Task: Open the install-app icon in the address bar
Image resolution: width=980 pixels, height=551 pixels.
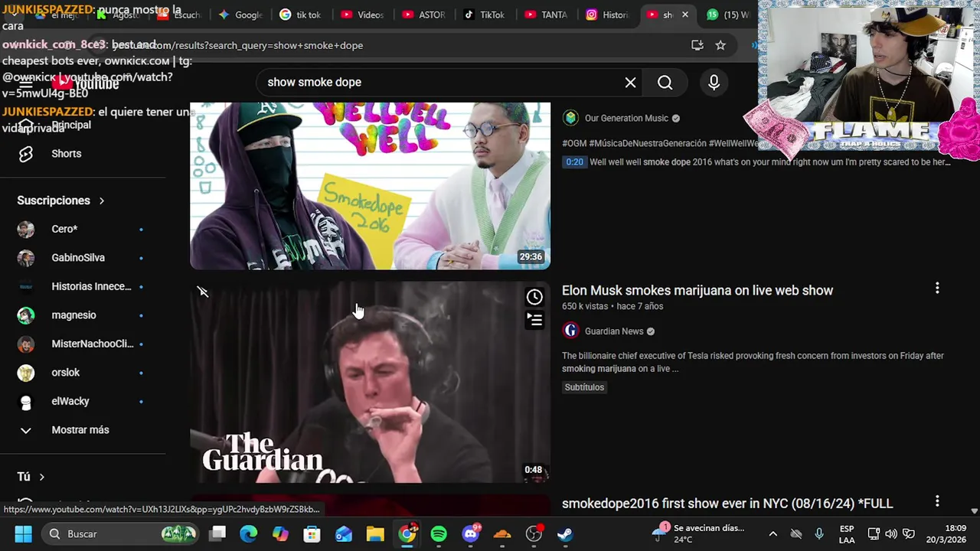Action: click(697, 45)
